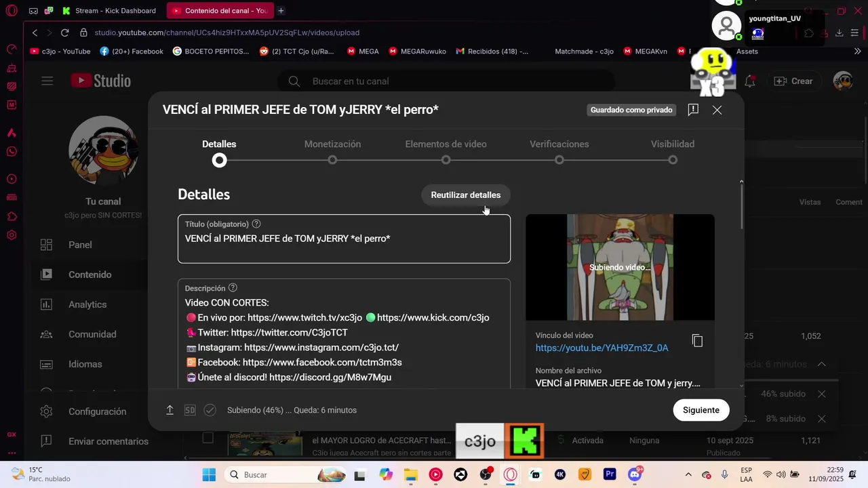Click the uploading video preview thumbnail
This screenshot has width=868, height=488.
pos(620,267)
